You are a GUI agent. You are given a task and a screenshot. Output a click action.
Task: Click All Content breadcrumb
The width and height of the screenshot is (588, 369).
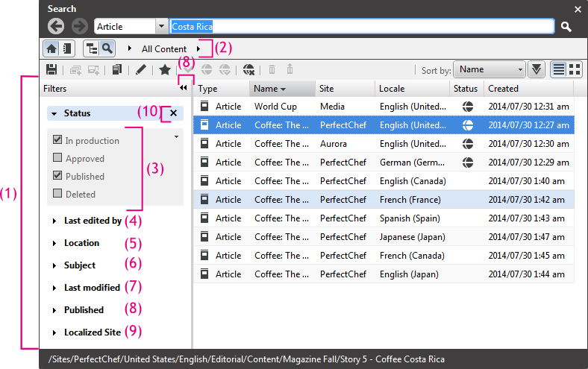pos(164,49)
